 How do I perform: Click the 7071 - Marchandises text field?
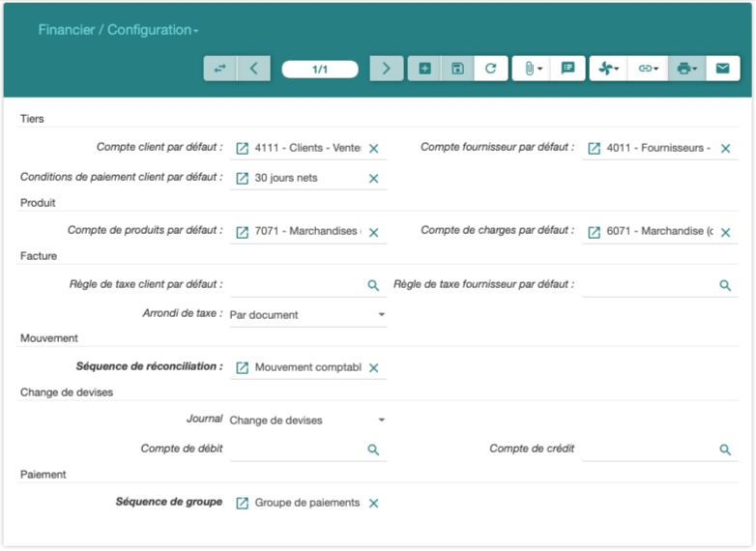[307, 231]
